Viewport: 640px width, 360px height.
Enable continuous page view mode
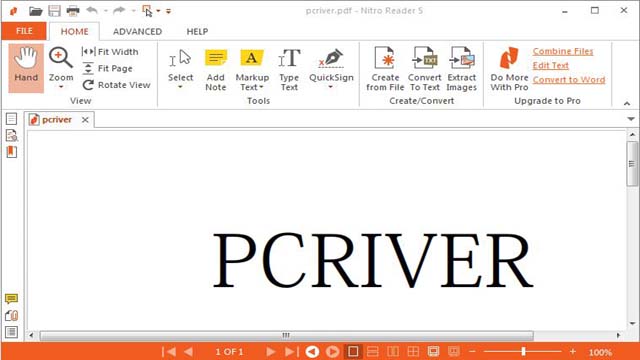pos(373,351)
